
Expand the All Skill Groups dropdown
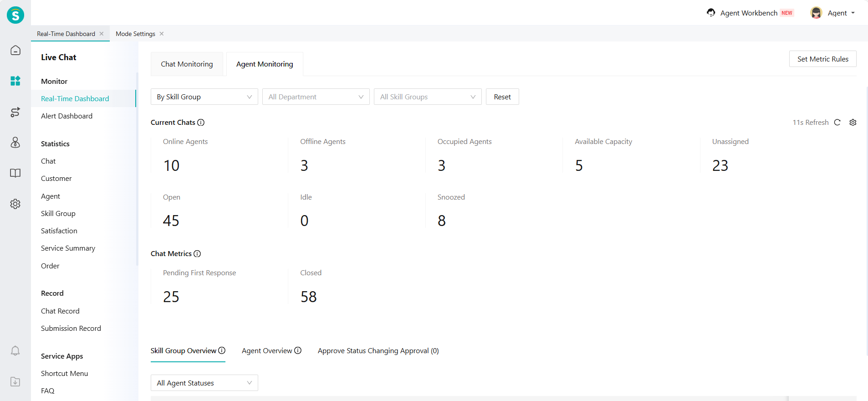(x=427, y=97)
